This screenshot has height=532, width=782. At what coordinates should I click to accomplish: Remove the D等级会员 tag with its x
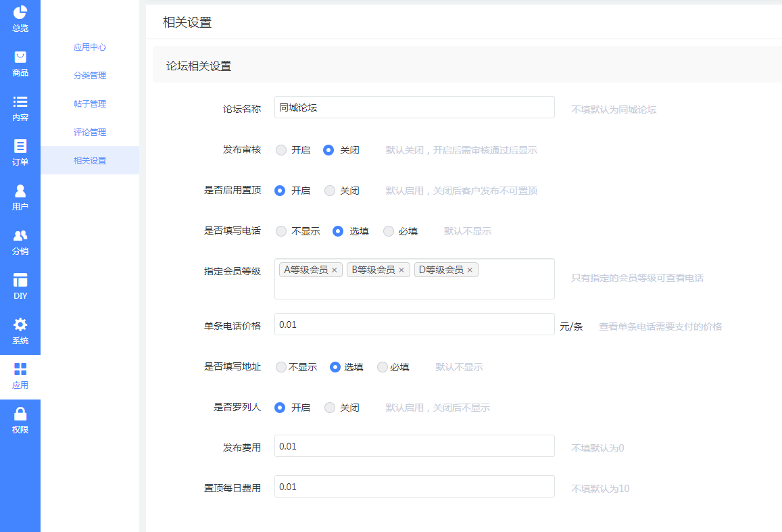coord(469,270)
